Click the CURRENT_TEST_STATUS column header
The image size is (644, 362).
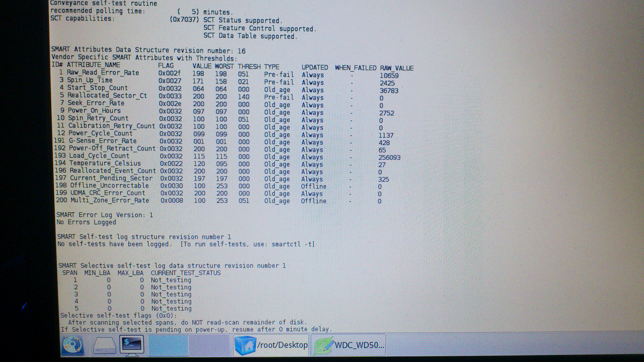pyautogui.click(x=186, y=273)
